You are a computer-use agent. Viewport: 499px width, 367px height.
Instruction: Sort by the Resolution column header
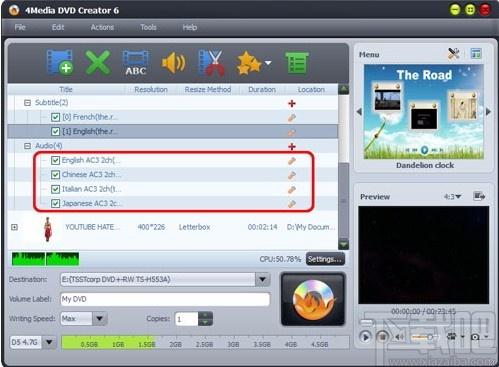151,89
